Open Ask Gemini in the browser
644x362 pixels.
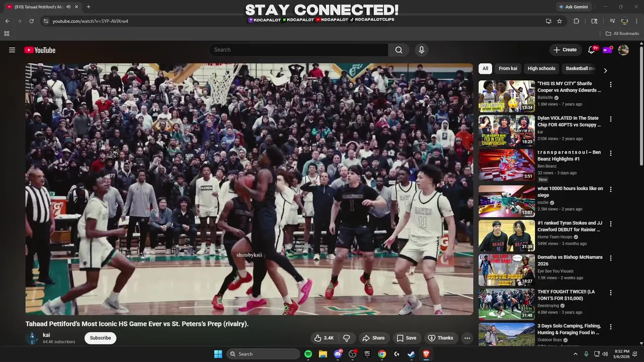pos(573,7)
